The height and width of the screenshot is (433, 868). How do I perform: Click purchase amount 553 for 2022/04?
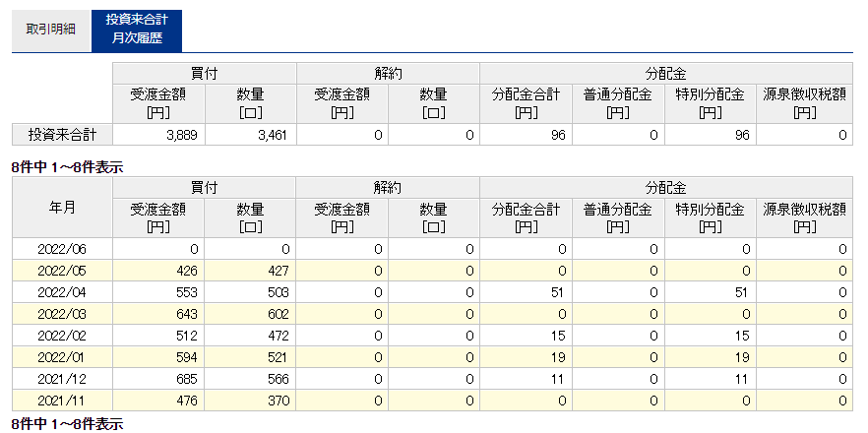[x=186, y=292]
